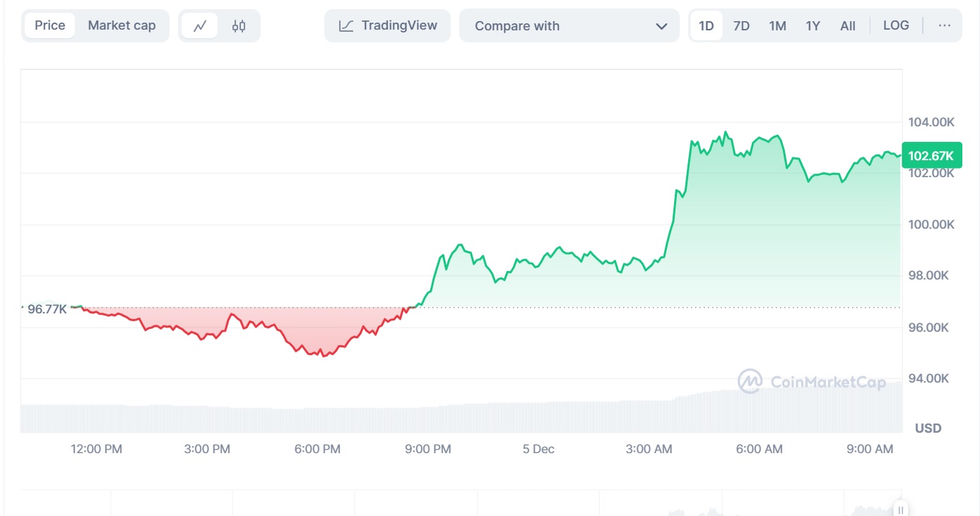Select the Market cap tab
980x516 pixels.
coord(122,25)
